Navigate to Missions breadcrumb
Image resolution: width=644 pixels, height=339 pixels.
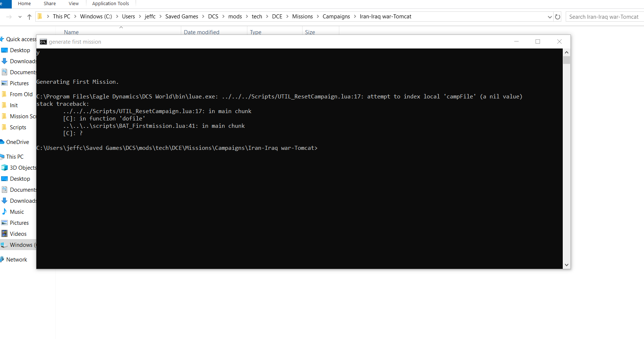(x=303, y=17)
